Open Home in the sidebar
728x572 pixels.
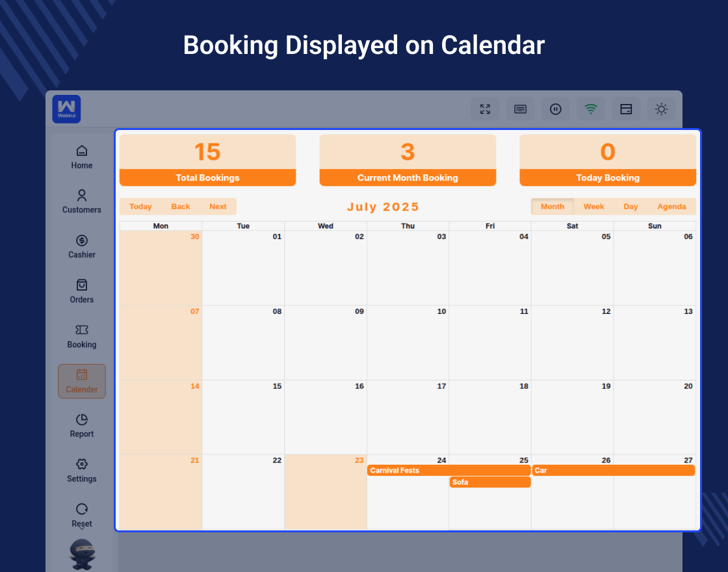click(x=82, y=157)
